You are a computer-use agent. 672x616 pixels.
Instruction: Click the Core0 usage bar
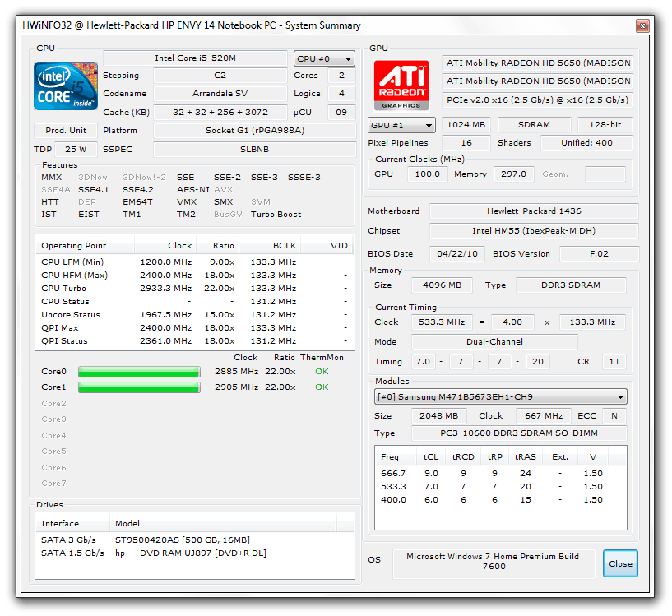pyautogui.click(x=139, y=372)
